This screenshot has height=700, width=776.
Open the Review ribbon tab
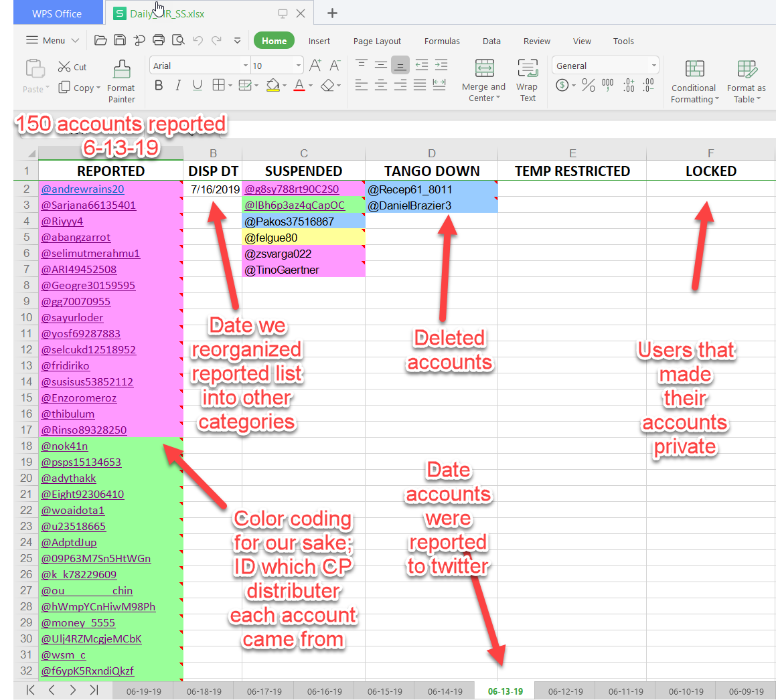[537, 41]
